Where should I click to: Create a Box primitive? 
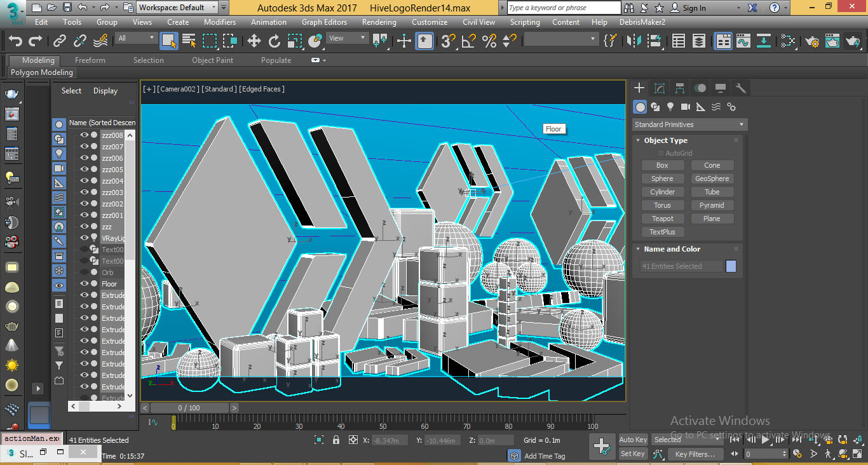tap(662, 165)
